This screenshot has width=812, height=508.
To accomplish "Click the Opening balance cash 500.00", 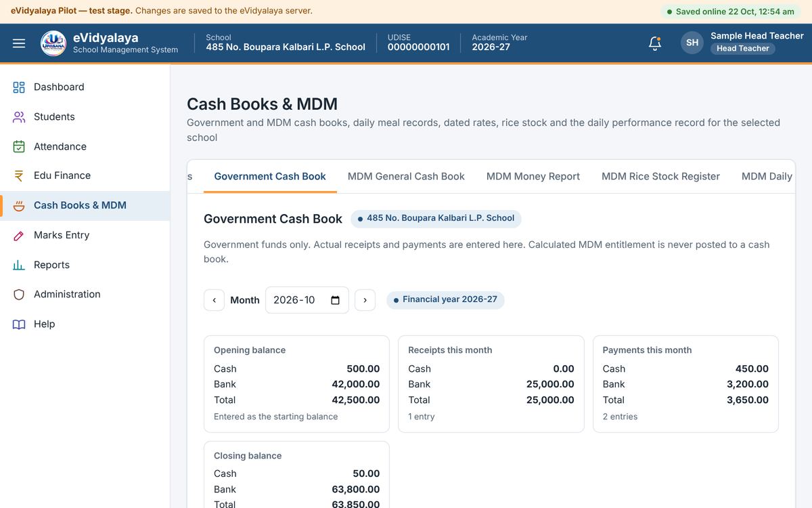I will click(363, 369).
